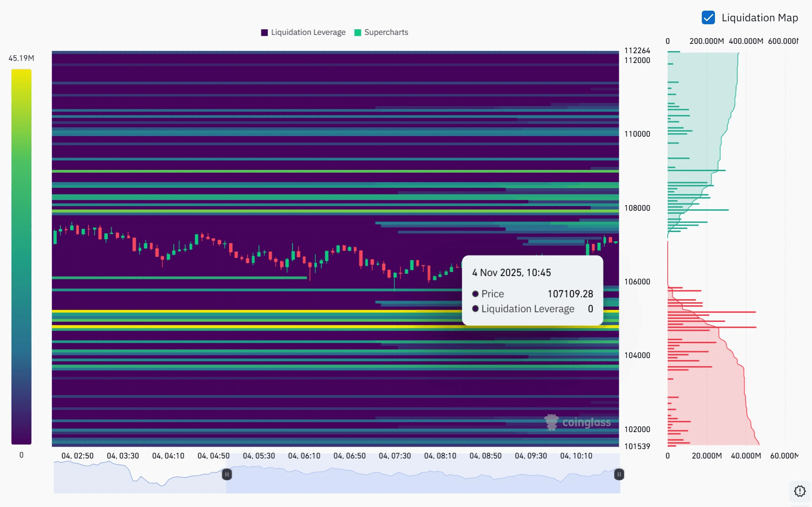Uncheck the Liquidation Map checkbox

pyautogui.click(x=708, y=17)
